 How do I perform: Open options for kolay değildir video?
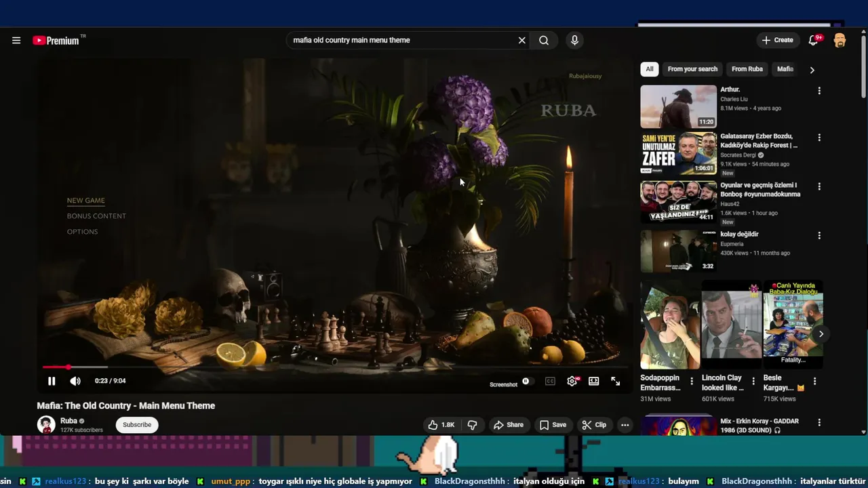point(819,235)
